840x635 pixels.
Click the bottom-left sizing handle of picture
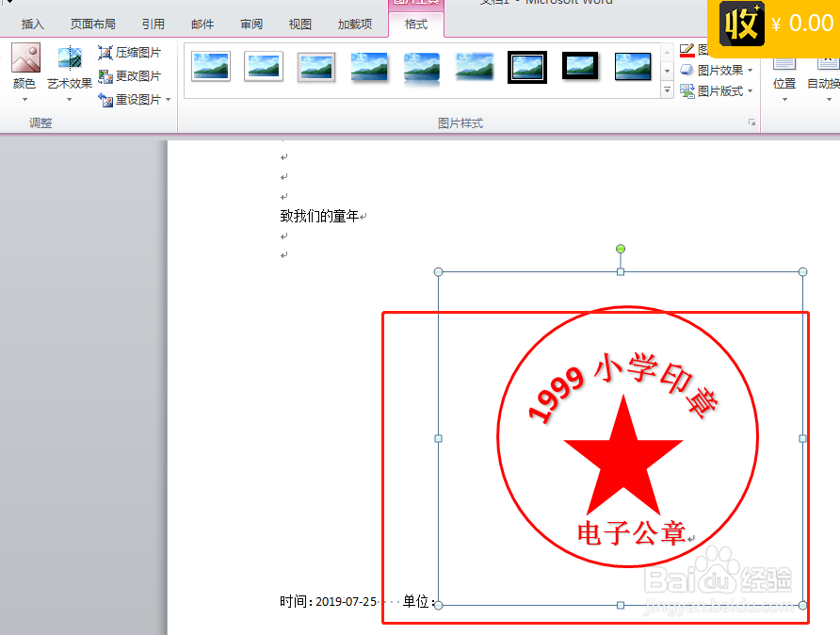[438, 605]
